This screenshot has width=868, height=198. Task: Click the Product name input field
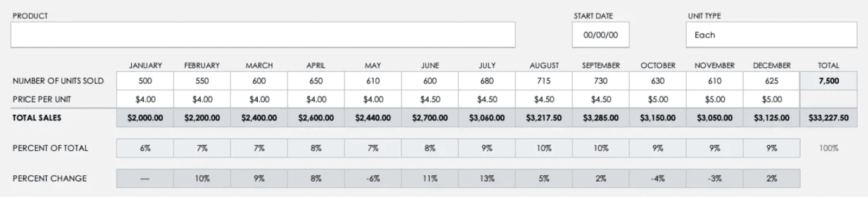coord(263,35)
